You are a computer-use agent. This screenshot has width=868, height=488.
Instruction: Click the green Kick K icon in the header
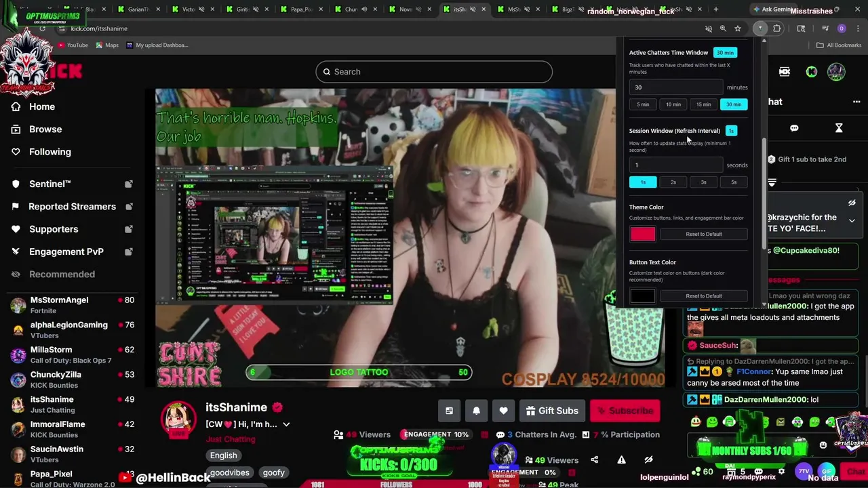pyautogui.click(x=812, y=72)
